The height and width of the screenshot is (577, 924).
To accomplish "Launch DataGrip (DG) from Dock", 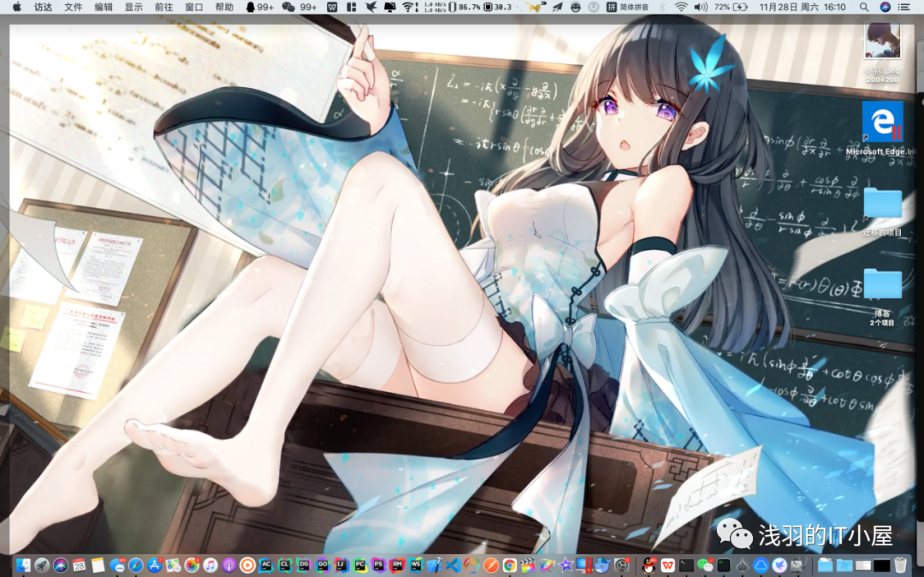I will pyautogui.click(x=304, y=565).
